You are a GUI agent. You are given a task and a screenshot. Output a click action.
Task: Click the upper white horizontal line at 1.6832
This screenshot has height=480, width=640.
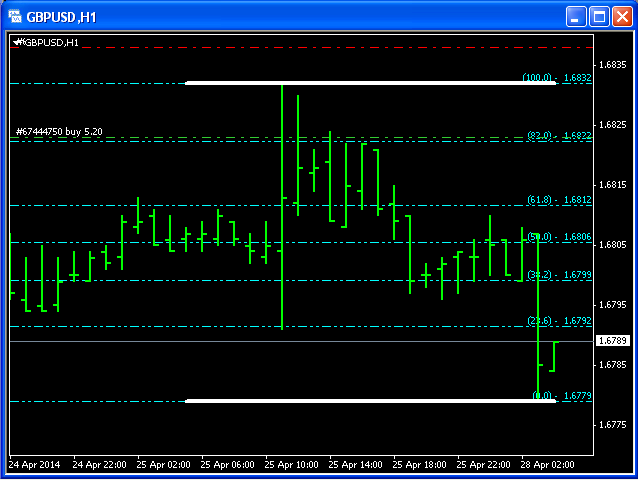[x=371, y=83]
